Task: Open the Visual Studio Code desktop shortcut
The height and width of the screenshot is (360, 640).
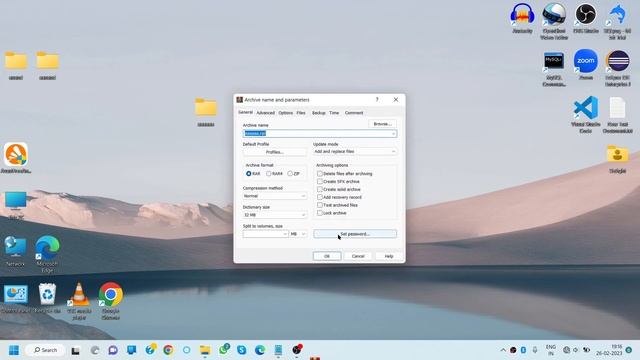Action: (586, 114)
